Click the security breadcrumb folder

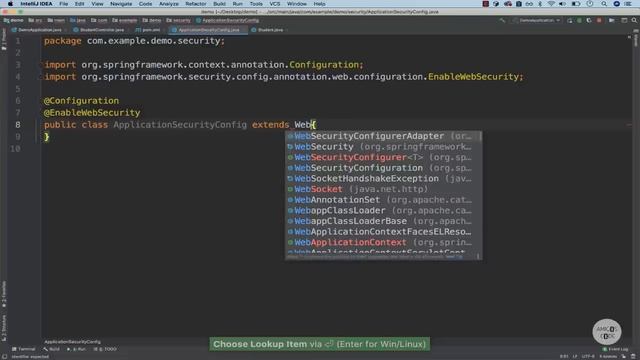click(x=179, y=20)
